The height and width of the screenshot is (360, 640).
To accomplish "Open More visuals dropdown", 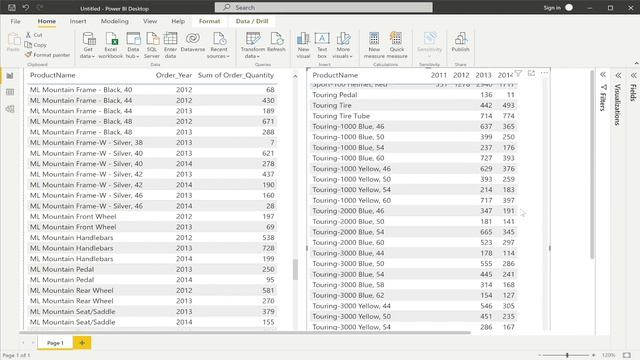I will click(343, 45).
